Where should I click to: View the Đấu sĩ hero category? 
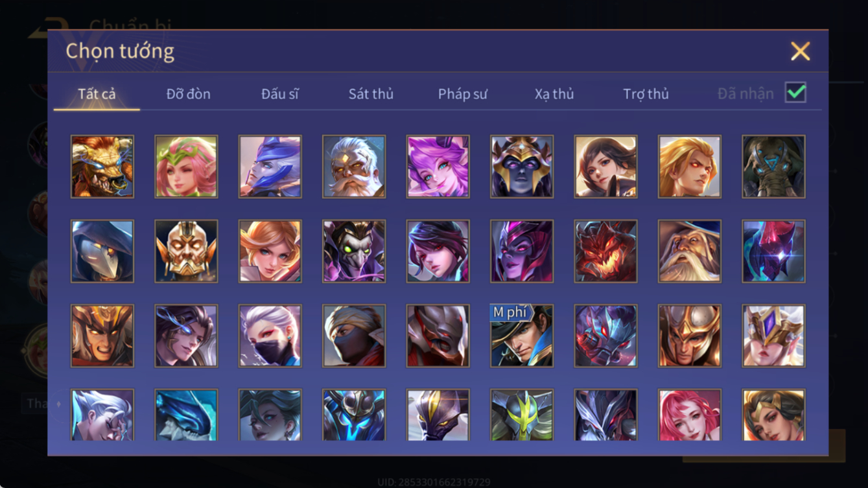(279, 94)
